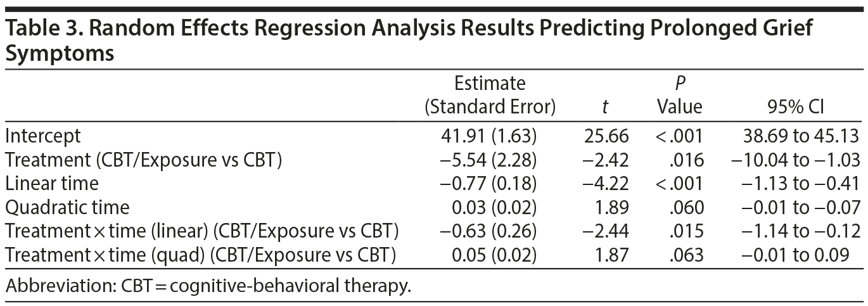Click the Treatment × time (linear) row label
Viewport: 868px width, 306px height.
tap(205, 231)
